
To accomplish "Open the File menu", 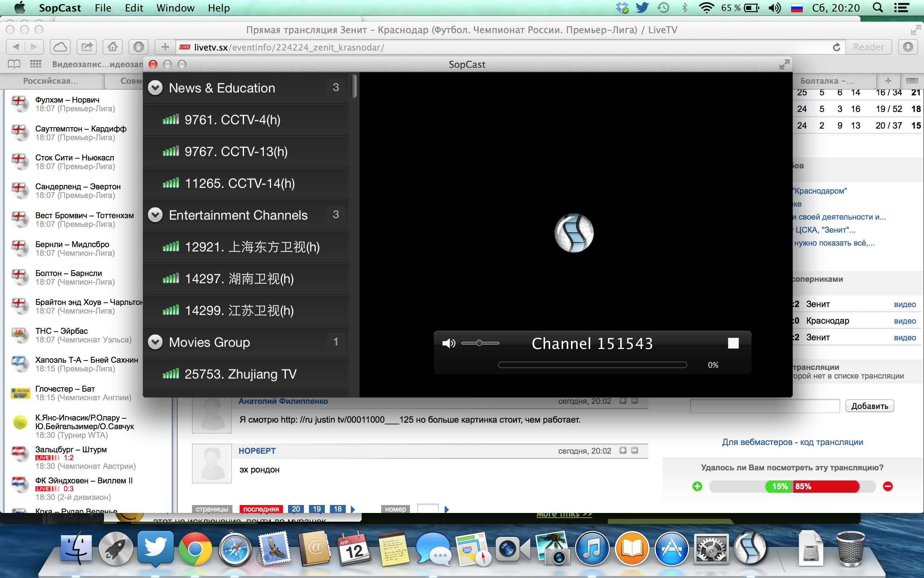I will tap(103, 8).
